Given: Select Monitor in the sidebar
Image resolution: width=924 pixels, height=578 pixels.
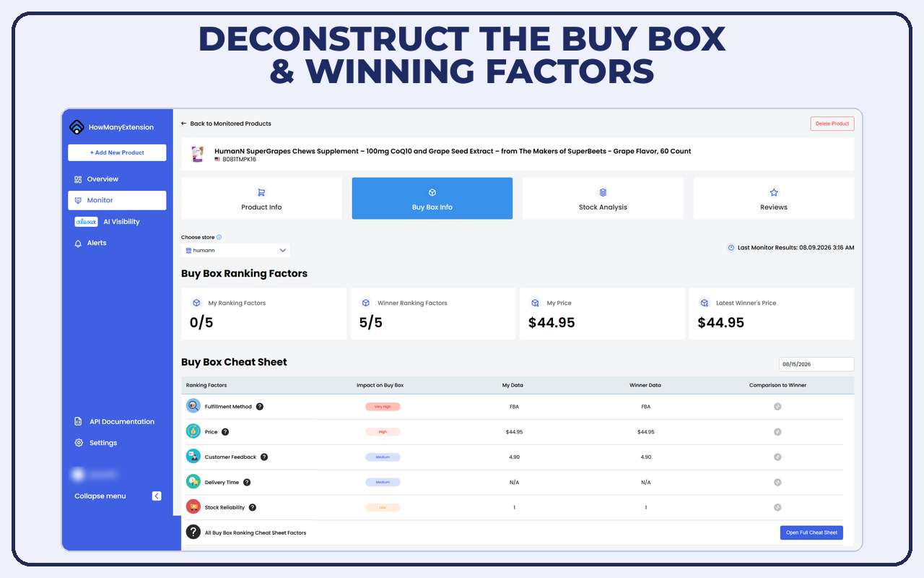Looking at the screenshot, I should pos(117,200).
